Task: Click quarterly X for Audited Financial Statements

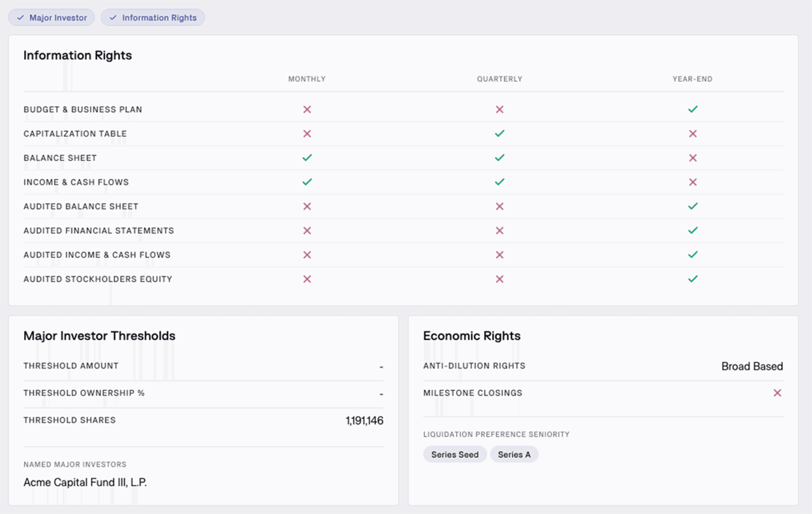Action: (499, 230)
